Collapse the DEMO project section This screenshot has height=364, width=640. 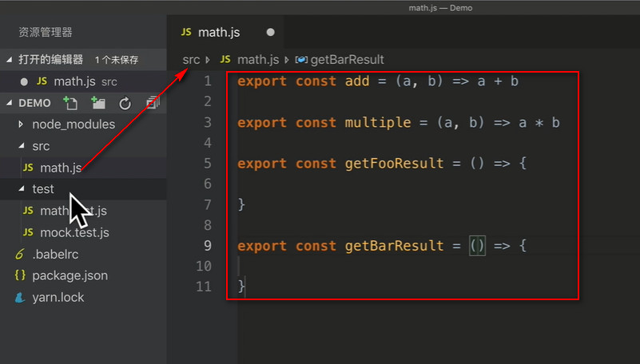9,103
